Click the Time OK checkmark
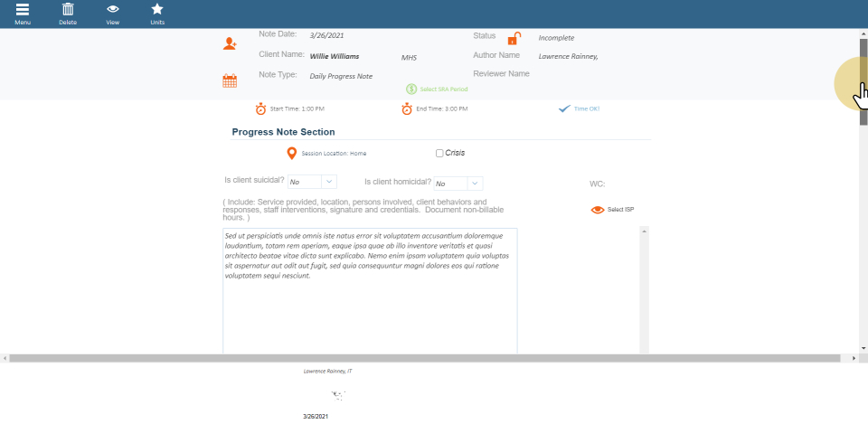Viewport: 868px width, 424px height. tap(564, 108)
